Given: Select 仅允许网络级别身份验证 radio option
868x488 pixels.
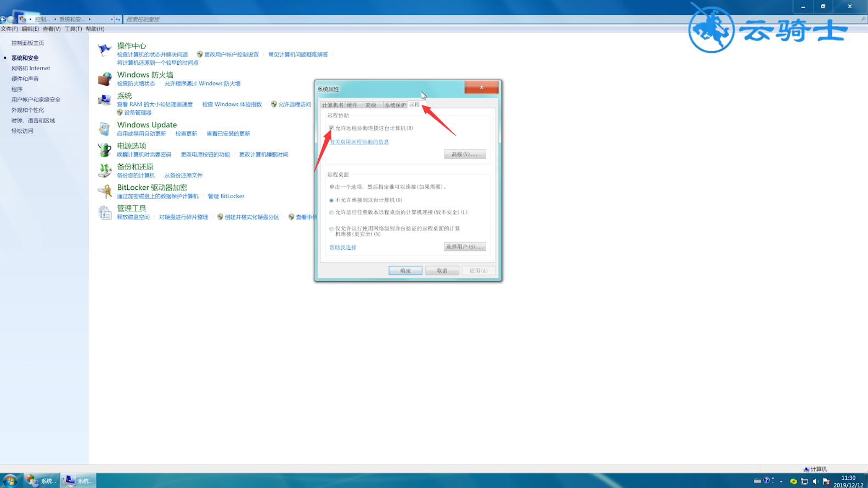Looking at the screenshot, I should tap(331, 229).
